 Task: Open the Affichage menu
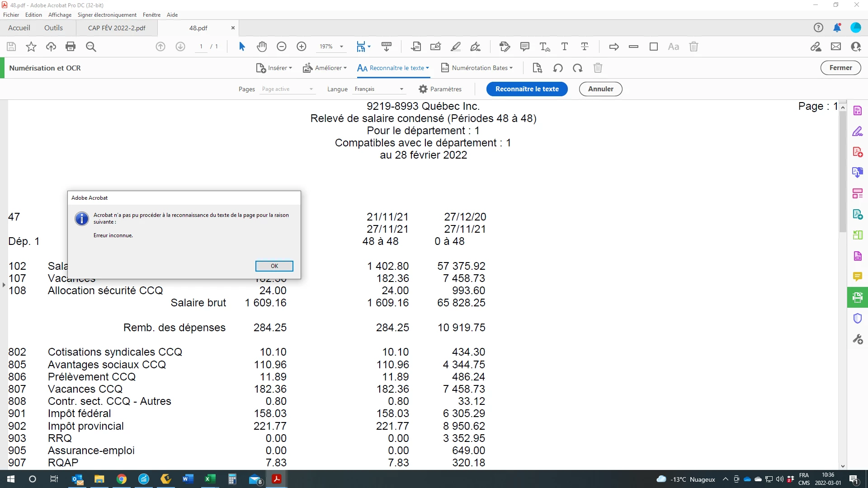coord(60,14)
